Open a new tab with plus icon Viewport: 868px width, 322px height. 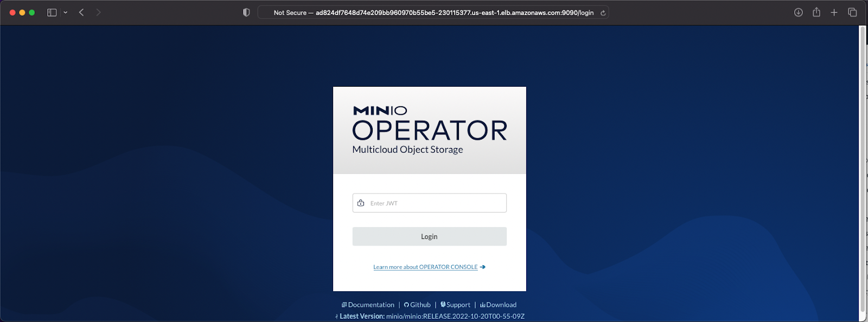coord(834,12)
